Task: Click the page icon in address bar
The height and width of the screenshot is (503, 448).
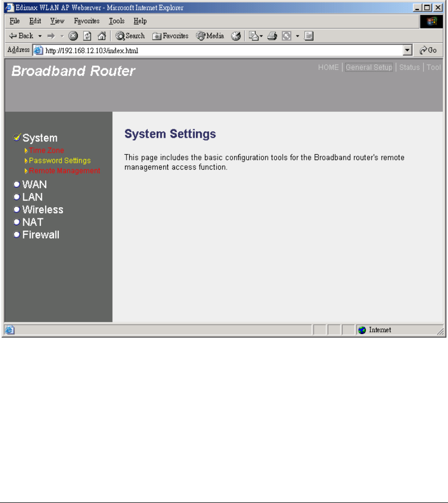Action: [x=39, y=50]
